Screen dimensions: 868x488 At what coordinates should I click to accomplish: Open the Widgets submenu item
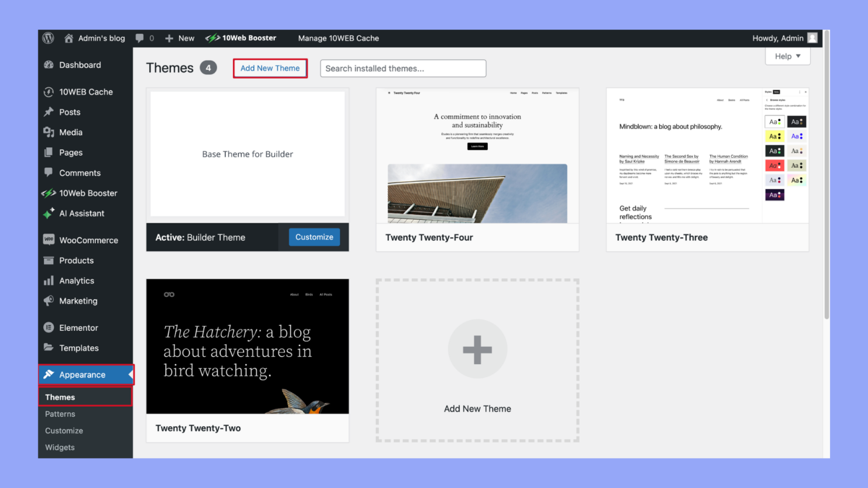[x=59, y=447]
